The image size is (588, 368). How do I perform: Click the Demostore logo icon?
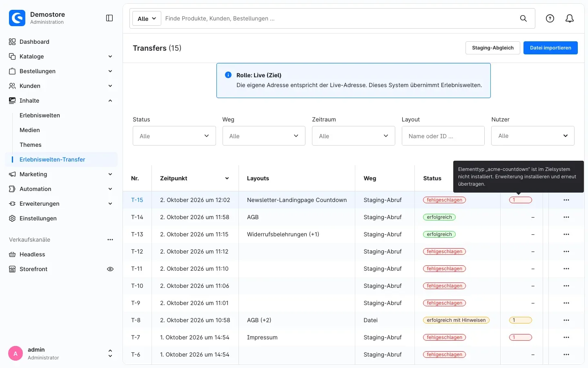pos(17,18)
